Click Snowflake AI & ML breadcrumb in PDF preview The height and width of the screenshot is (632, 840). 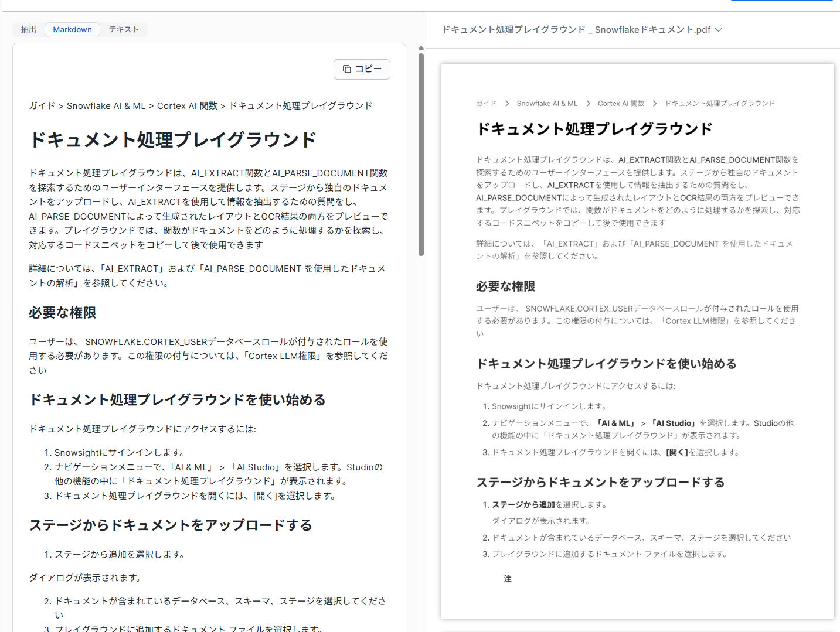click(547, 104)
